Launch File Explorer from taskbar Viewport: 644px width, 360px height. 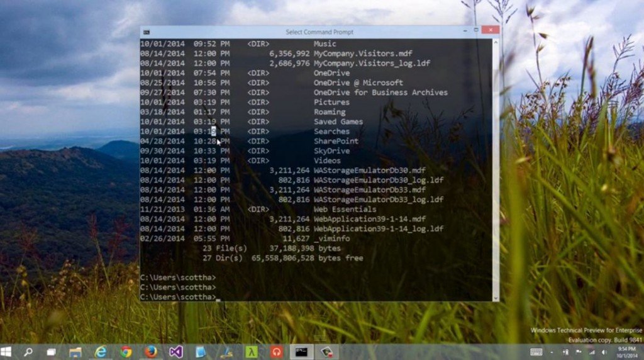75,352
